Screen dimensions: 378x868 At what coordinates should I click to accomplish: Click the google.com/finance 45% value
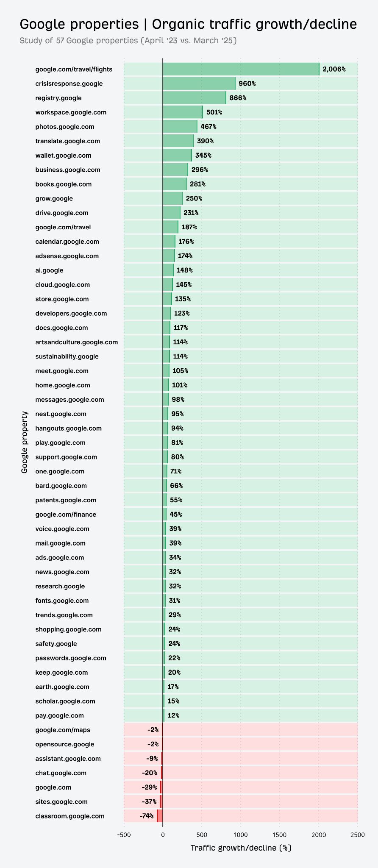pos(176,515)
